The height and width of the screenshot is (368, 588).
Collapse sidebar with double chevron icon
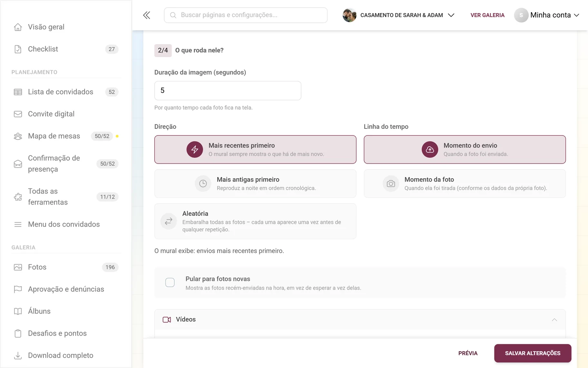[x=147, y=15]
